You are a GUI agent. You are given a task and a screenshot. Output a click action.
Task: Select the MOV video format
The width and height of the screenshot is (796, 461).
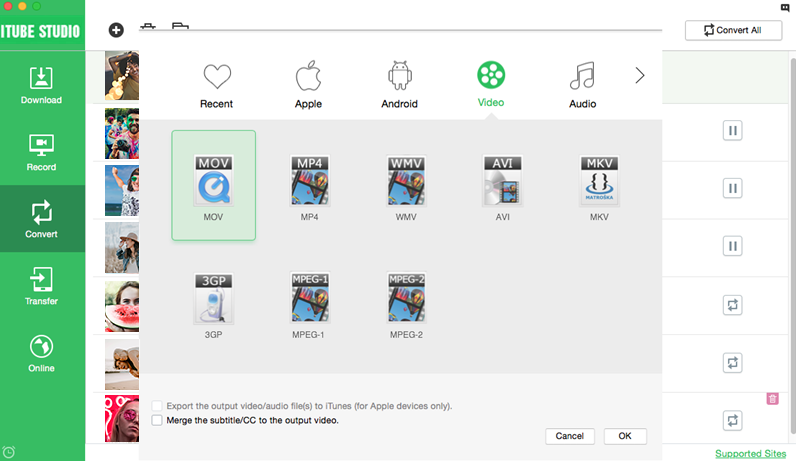[x=213, y=185]
